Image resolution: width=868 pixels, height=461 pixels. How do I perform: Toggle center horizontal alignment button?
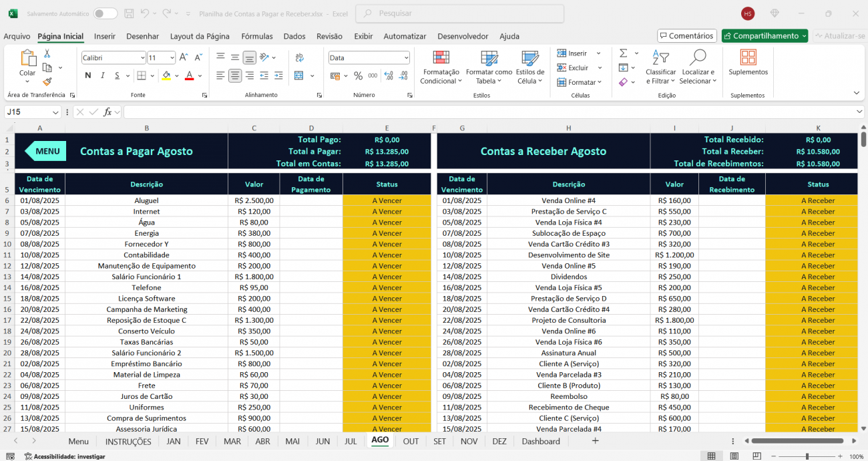point(235,75)
